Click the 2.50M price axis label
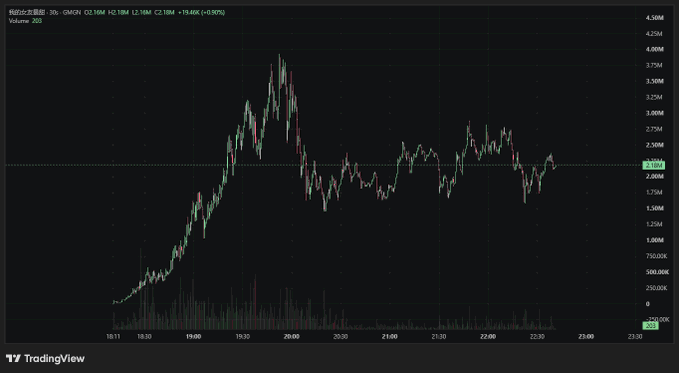 (654, 145)
